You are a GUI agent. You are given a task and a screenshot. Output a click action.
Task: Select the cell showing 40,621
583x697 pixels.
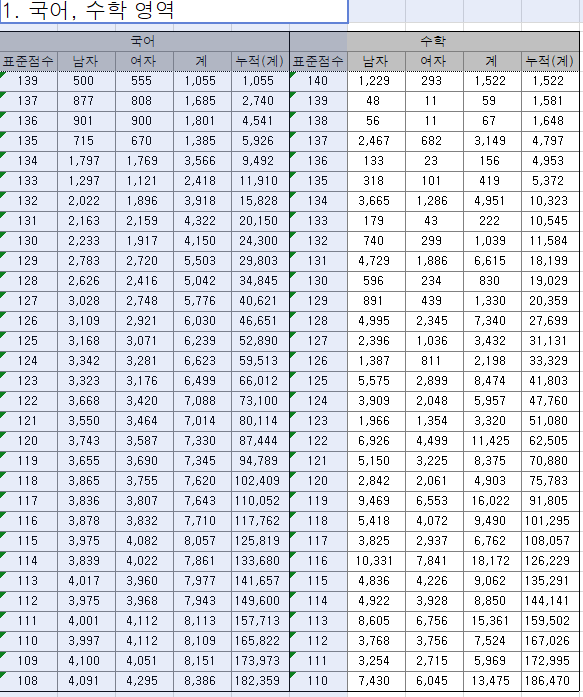pos(260,301)
